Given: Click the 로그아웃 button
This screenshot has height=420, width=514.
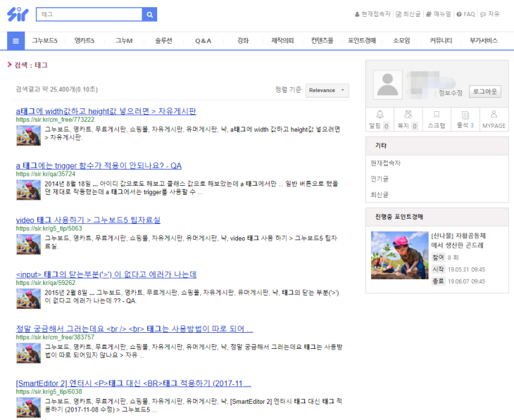Looking at the screenshot, I should [x=485, y=92].
